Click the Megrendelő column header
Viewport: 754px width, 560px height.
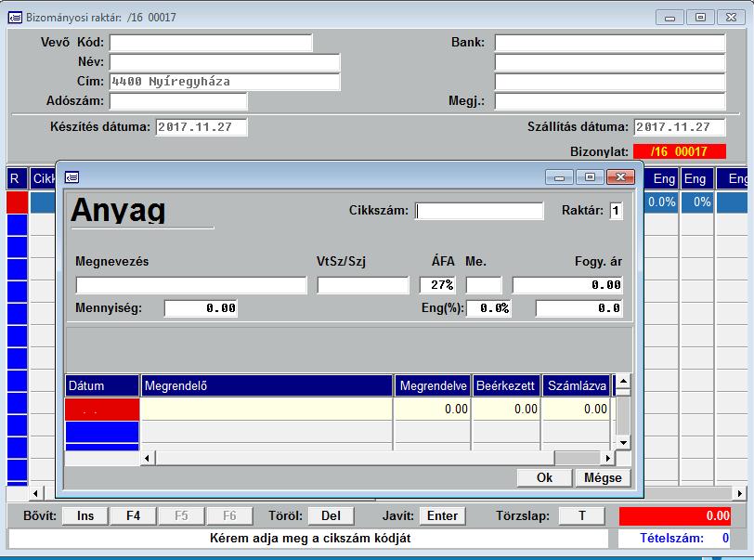click(x=266, y=385)
